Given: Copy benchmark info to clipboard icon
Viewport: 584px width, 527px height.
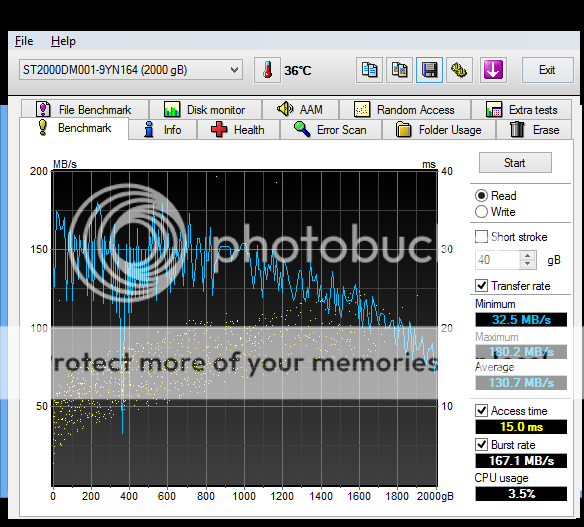Looking at the screenshot, I should click(x=369, y=70).
